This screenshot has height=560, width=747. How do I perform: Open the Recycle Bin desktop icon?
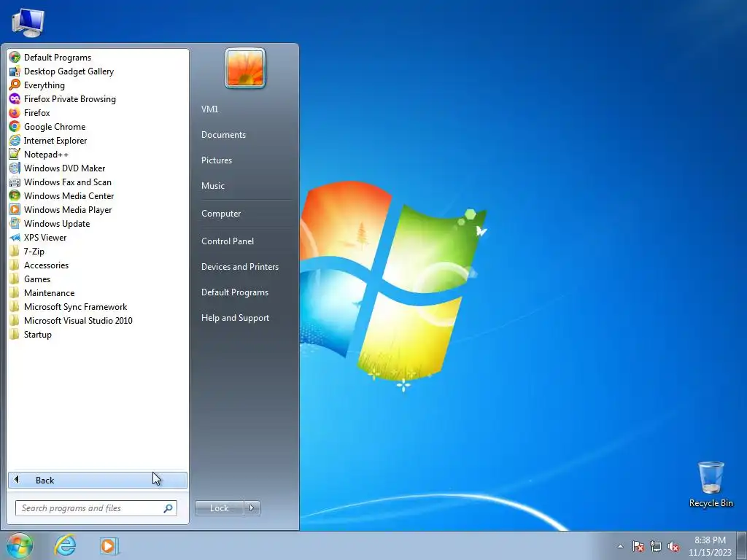tap(711, 484)
